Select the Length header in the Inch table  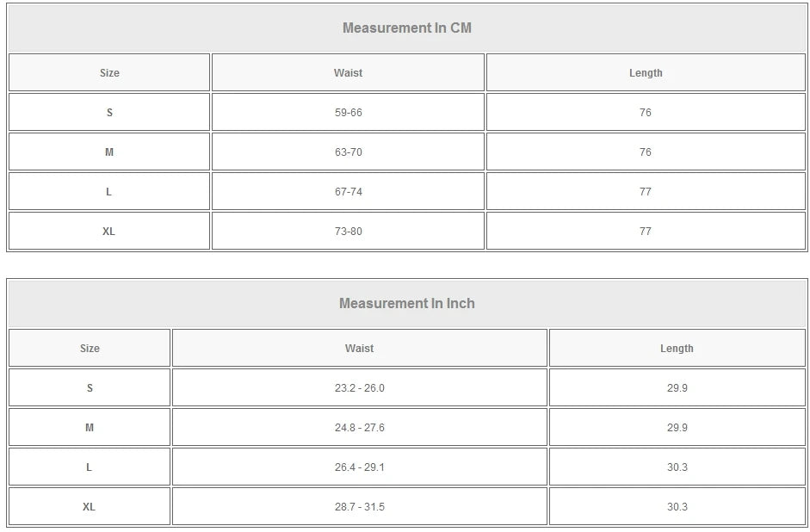677,349
